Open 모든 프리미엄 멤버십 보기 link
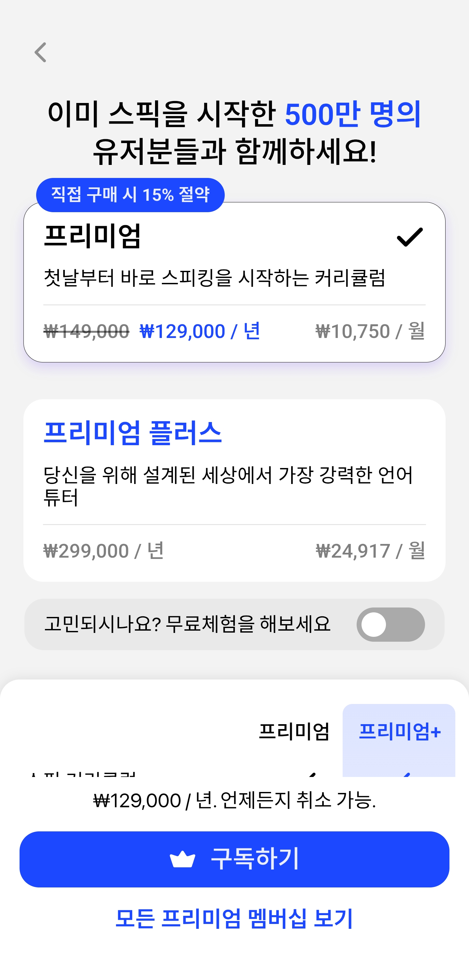Screen dimensions: 469x980 (x=234, y=919)
